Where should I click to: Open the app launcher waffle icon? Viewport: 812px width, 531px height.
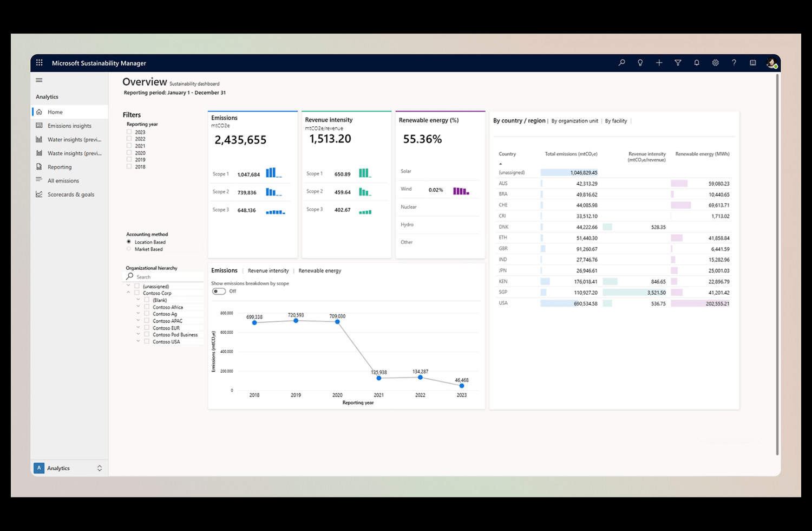40,63
